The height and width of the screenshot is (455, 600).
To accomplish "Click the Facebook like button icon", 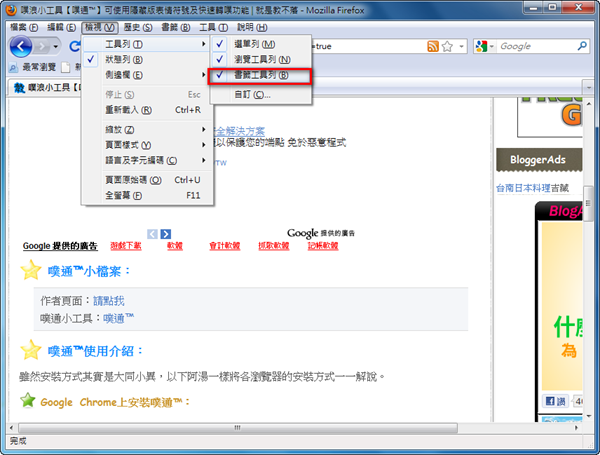I will click(556, 401).
